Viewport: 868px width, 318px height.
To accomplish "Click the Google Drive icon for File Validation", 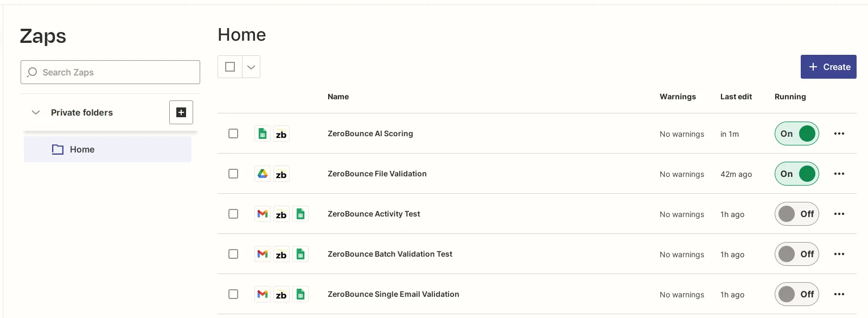I will 263,174.
